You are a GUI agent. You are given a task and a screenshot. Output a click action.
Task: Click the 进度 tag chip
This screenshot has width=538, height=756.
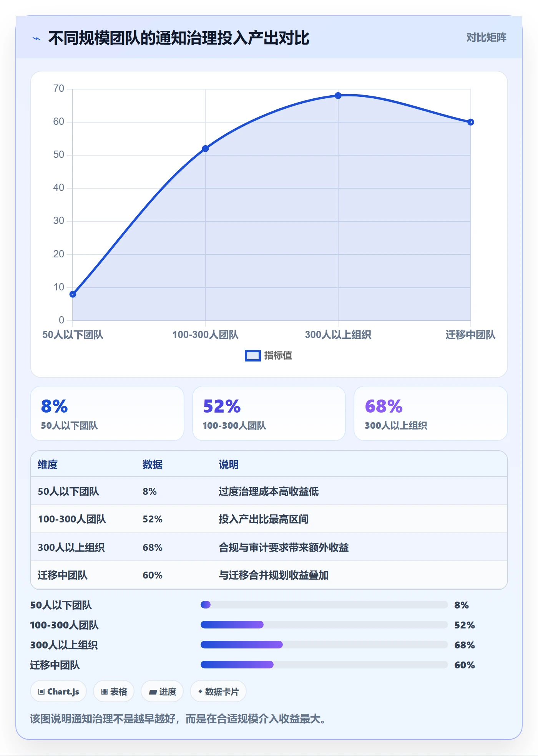(x=162, y=691)
